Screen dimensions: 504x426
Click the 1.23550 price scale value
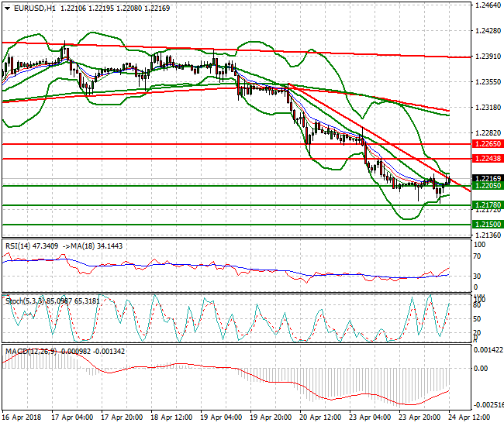[x=488, y=82]
